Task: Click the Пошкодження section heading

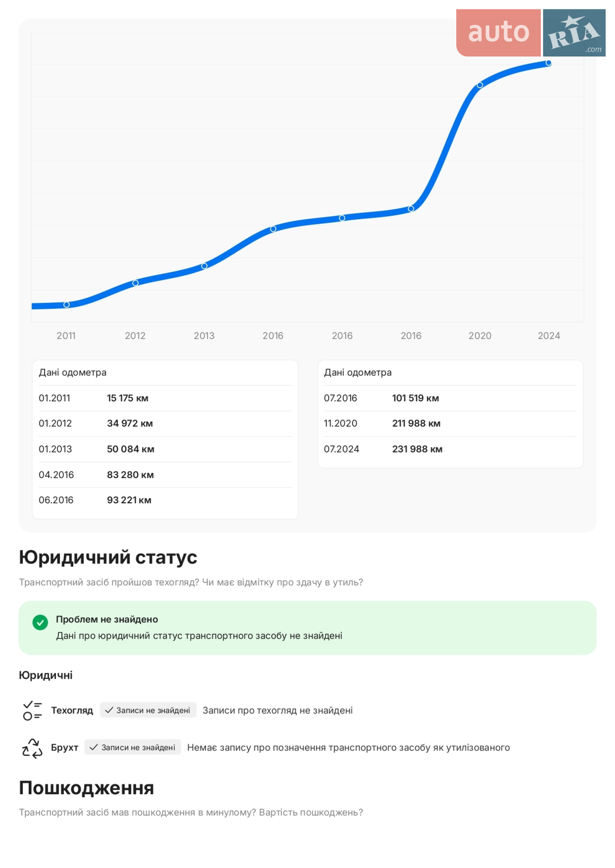Action: (x=86, y=788)
